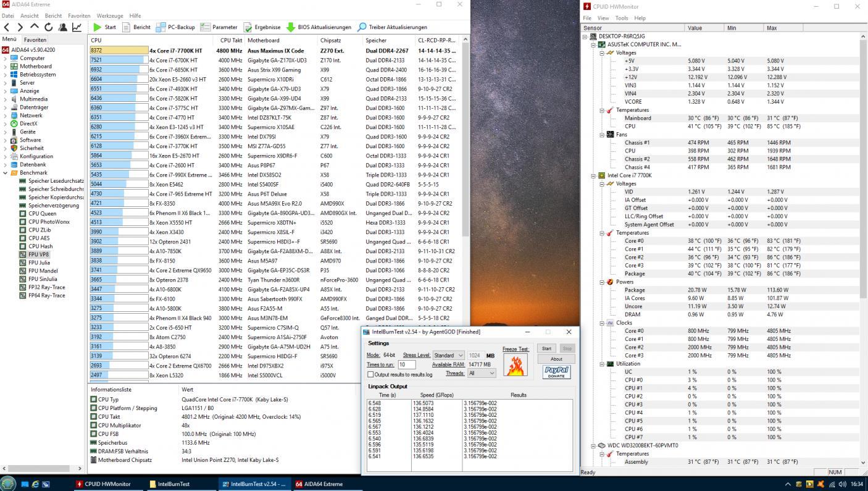
Task: Collapse Intel Core i7 7700K node in HWMonitor
Action: [x=594, y=175]
